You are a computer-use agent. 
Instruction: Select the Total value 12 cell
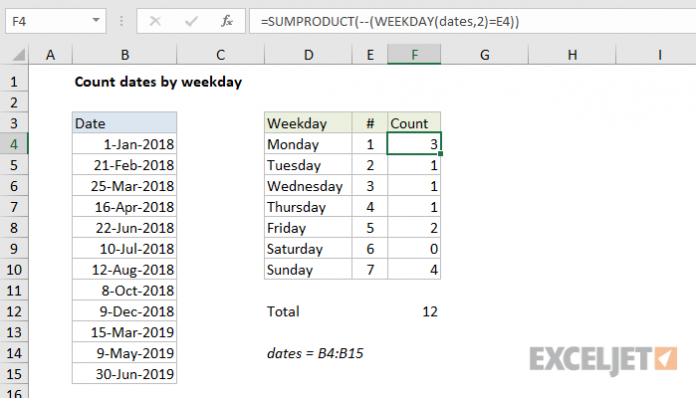(414, 311)
